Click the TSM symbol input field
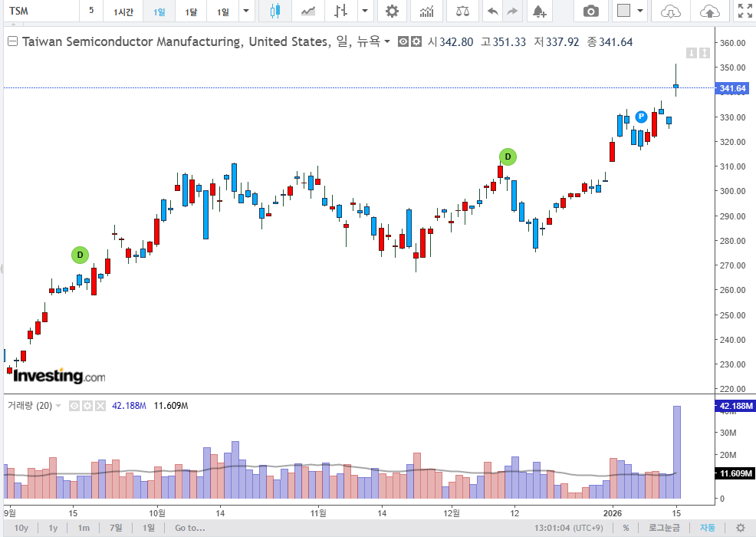Viewport: 756px width, 537px height. point(38,12)
